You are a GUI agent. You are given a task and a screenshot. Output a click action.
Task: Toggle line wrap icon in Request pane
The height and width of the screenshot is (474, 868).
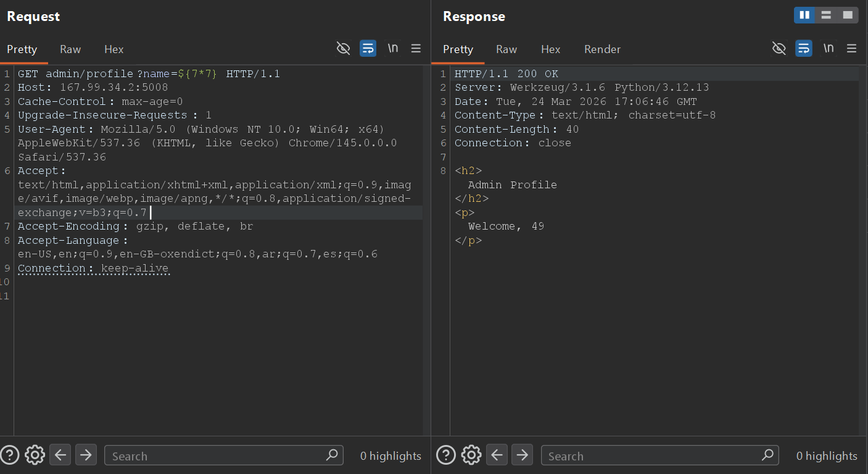click(x=368, y=49)
